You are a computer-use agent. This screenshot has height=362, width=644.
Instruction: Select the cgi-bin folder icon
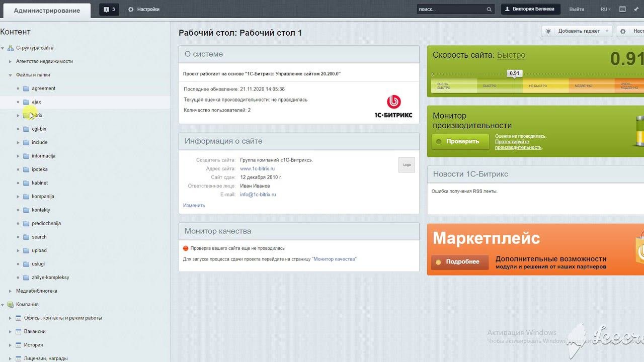pyautogui.click(x=26, y=129)
